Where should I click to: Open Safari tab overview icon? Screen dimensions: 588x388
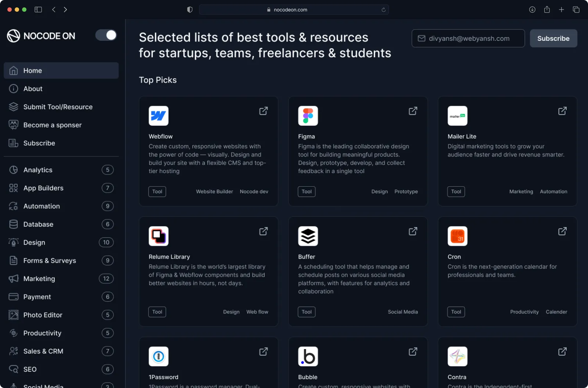576,10
